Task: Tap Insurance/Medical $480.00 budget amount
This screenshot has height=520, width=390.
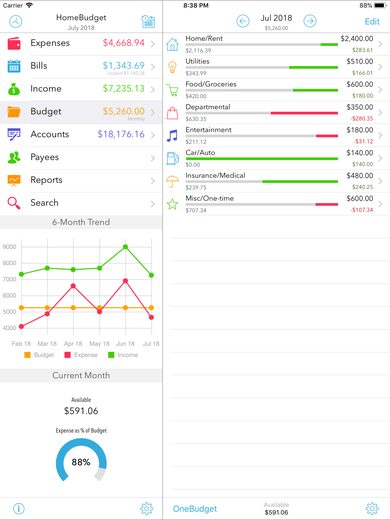Action: coord(360,176)
